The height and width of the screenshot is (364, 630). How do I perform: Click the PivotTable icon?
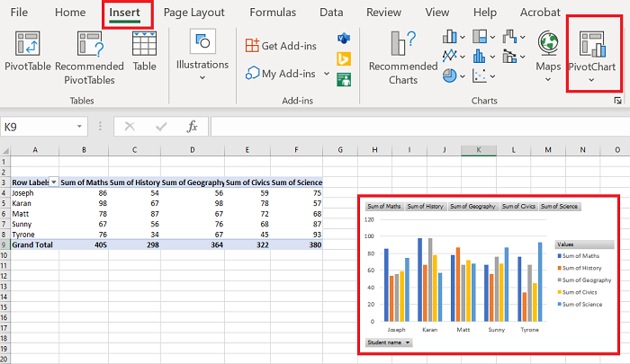pos(27,45)
